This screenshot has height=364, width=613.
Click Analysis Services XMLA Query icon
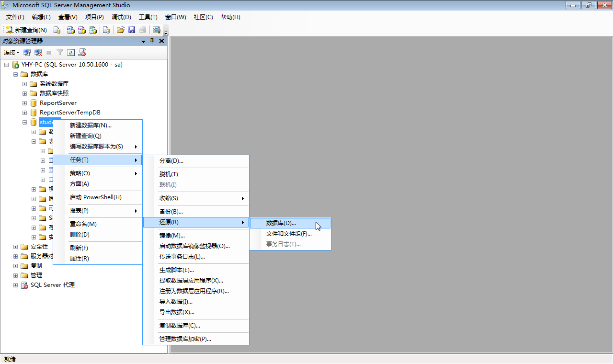[x=93, y=30]
